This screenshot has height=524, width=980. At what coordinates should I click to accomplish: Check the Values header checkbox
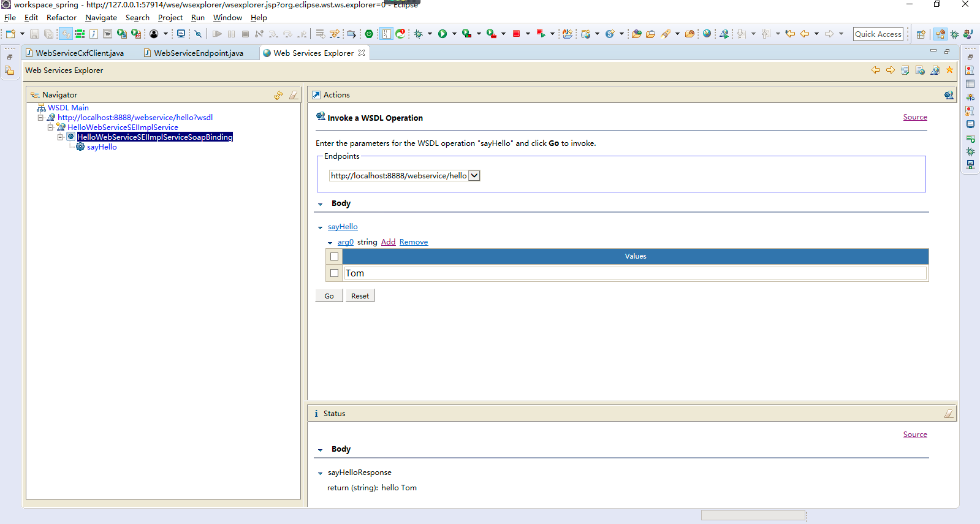pos(334,256)
